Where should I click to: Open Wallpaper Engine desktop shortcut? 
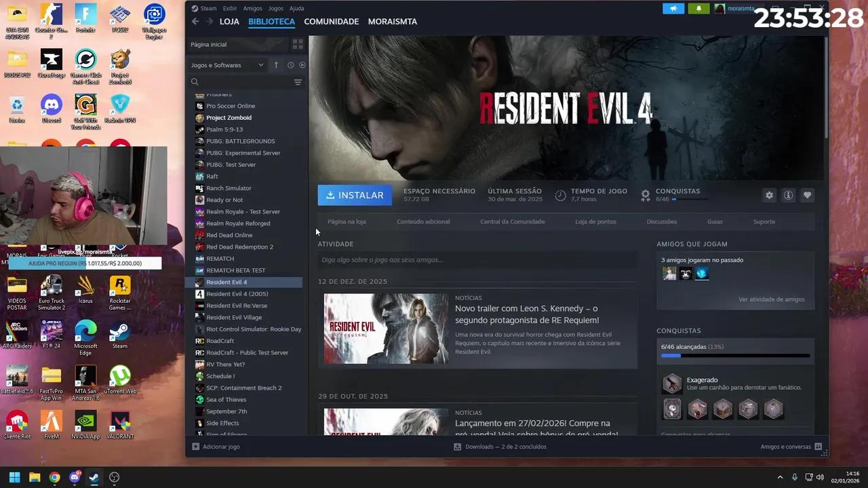(155, 22)
